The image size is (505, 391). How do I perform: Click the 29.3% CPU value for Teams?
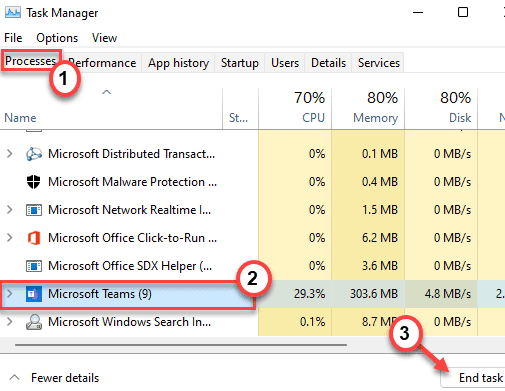(309, 294)
